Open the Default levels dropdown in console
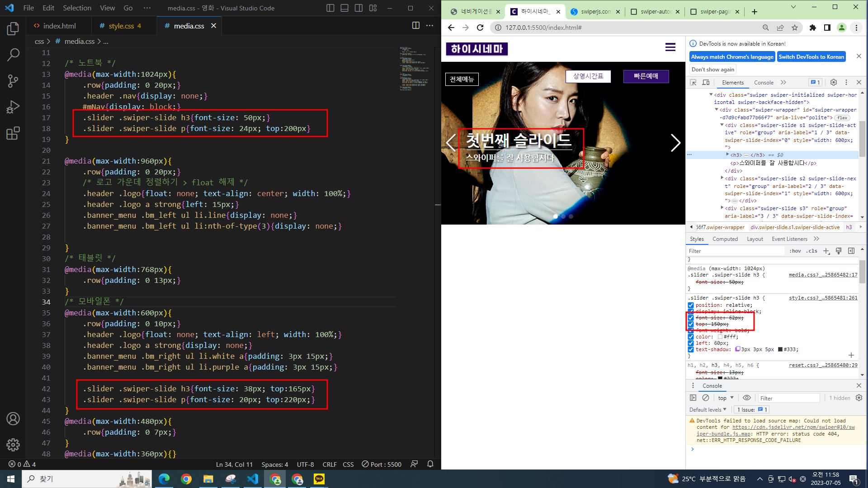Screen dimensions: 868x488 coord(708,409)
